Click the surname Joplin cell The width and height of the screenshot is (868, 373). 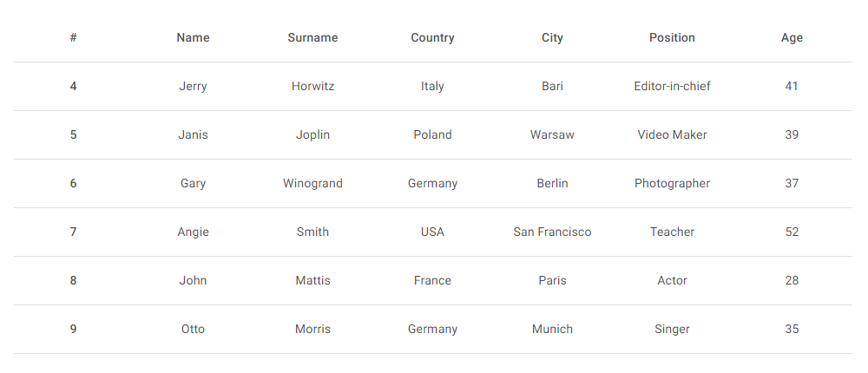312,135
